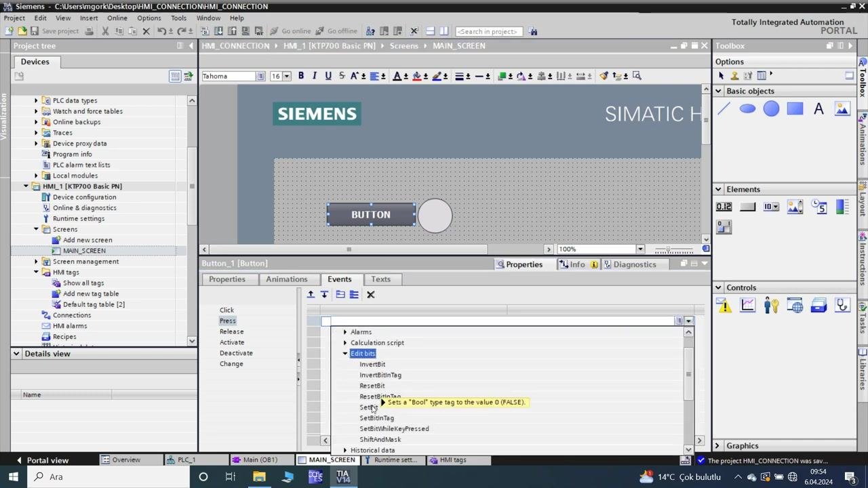Screen dimensions: 868x488
Task: Select the I/O field element
Action: (x=724, y=207)
